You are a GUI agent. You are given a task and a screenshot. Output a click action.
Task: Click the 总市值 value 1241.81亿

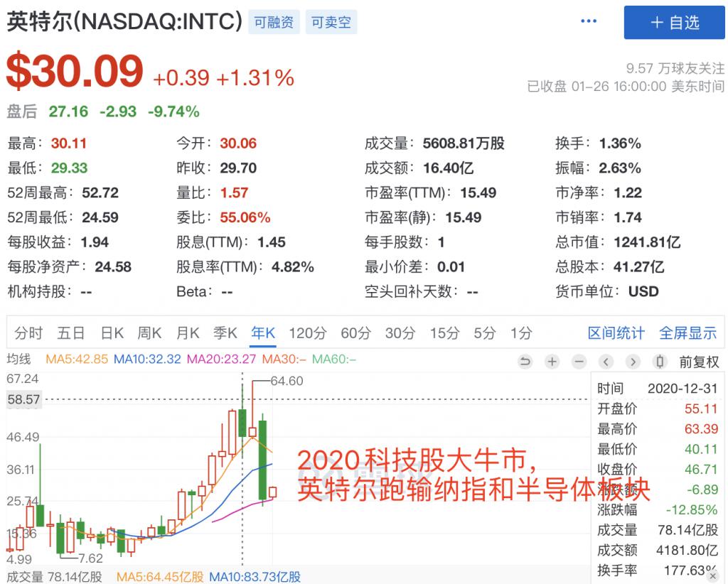point(647,242)
